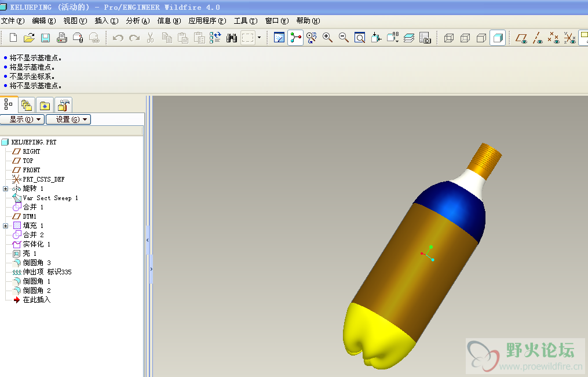Select Var Sect Sweep 1 feature
The height and width of the screenshot is (377, 588).
pos(45,198)
